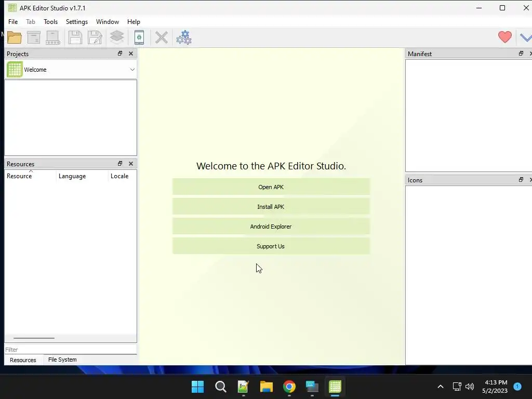Image resolution: width=532 pixels, height=399 pixels.
Task: Click the Save floppy disk toolbar icon
Action: pyautogui.click(x=75, y=37)
